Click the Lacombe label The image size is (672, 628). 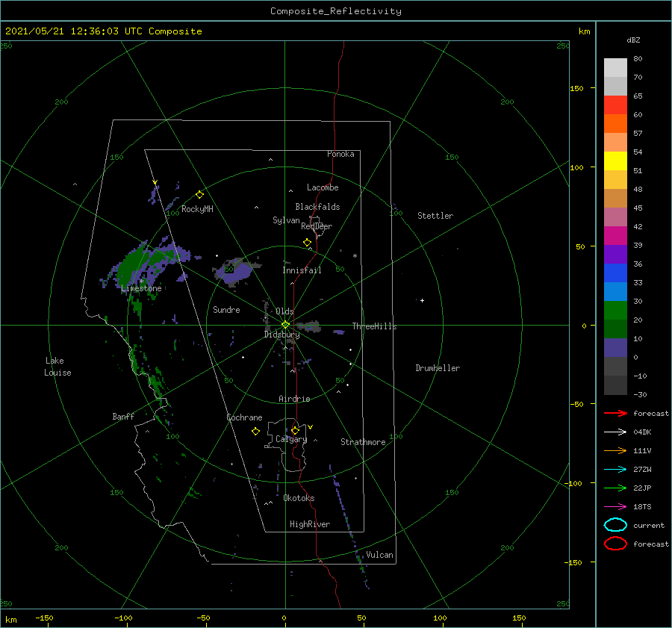click(x=323, y=187)
